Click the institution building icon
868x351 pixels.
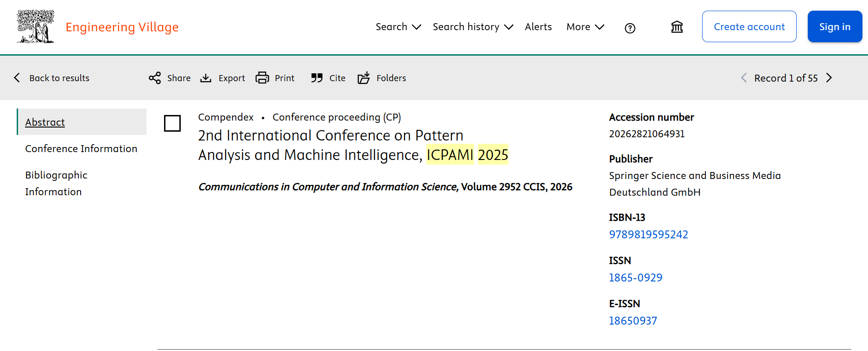[677, 27]
